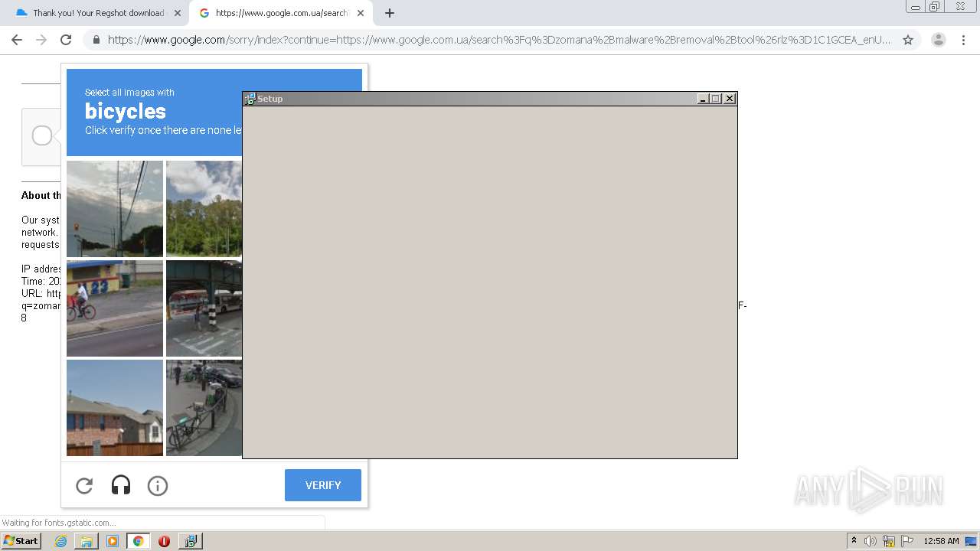Click the Setup window title icon
The image size is (980, 551).
[250, 99]
